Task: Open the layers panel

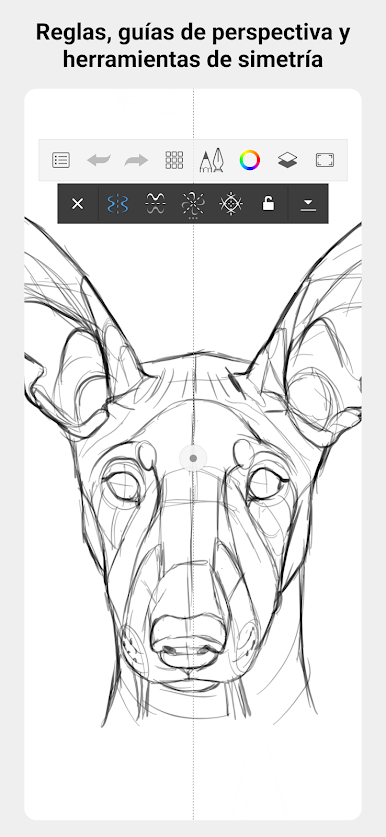Action: coord(287,160)
